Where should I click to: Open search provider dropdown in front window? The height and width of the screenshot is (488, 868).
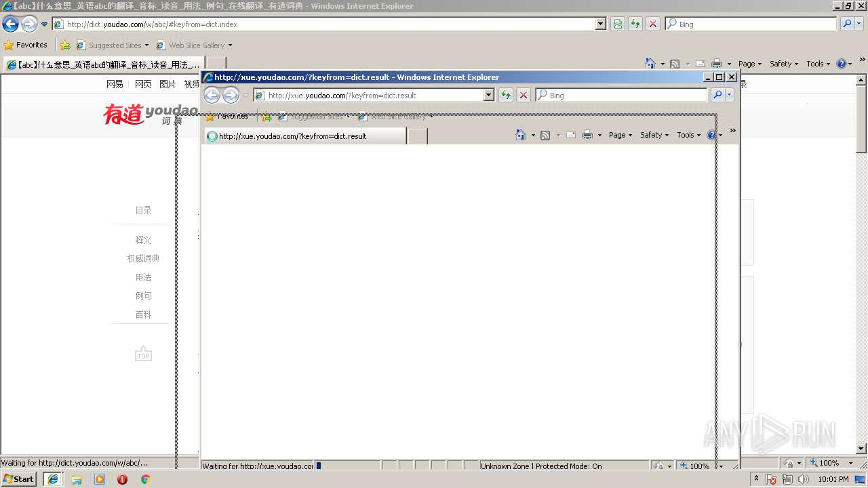[730, 96]
